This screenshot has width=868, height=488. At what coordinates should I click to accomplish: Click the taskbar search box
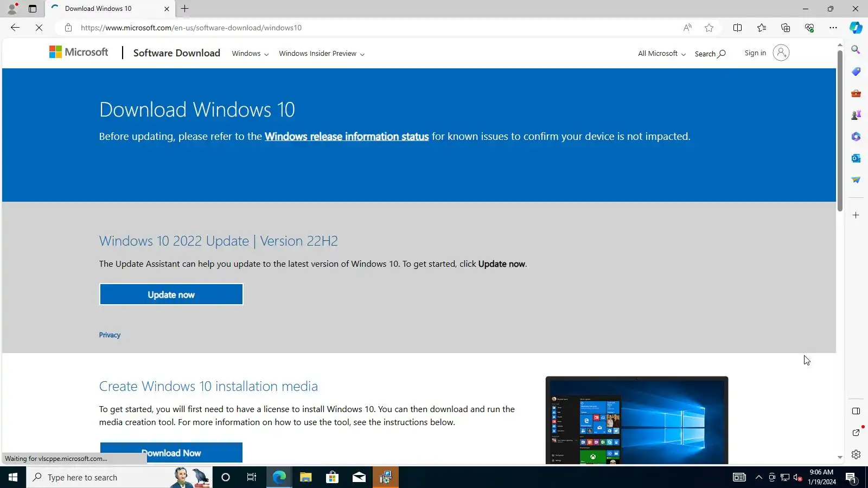pos(119,477)
